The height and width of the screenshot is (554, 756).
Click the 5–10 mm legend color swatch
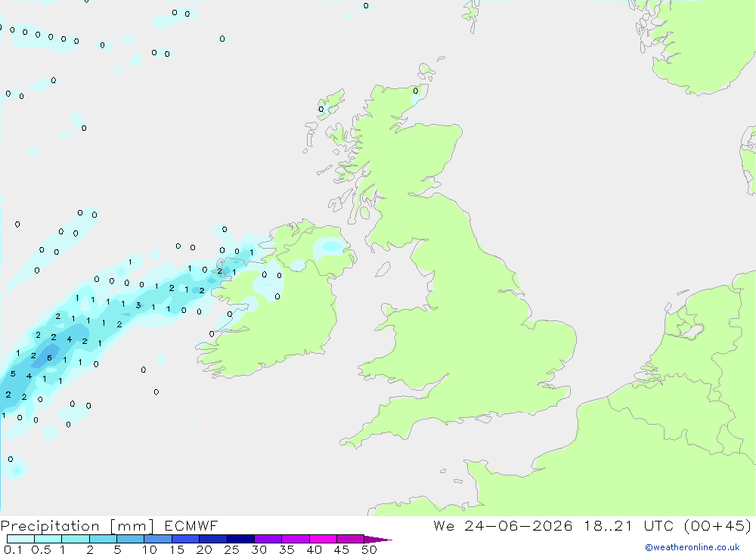(130, 539)
